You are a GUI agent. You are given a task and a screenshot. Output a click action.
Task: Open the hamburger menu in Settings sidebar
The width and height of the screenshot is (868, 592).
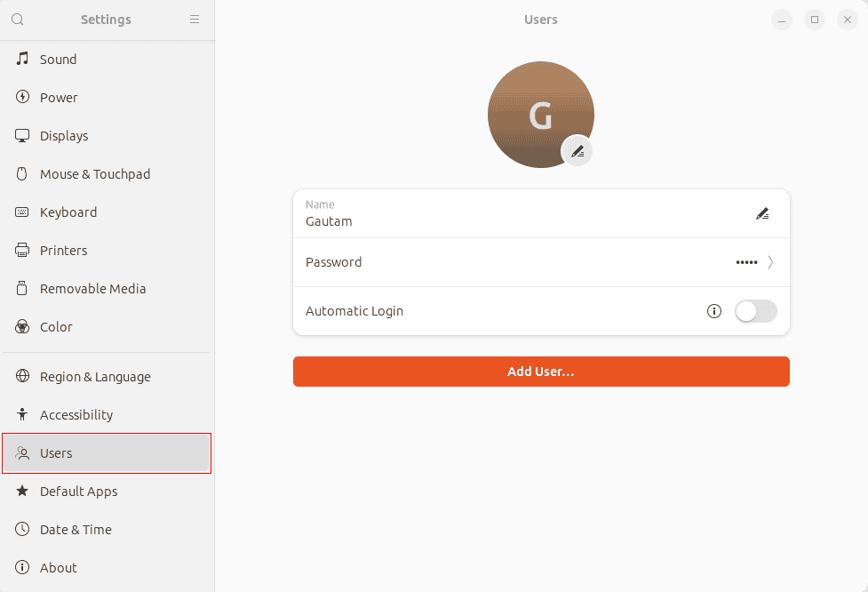[x=195, y=19]
